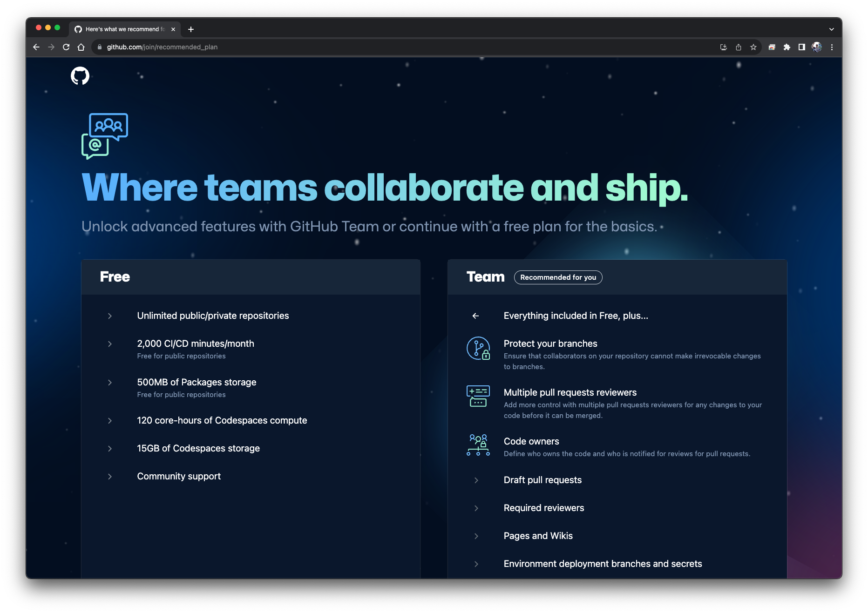Click the Team plan heading
Image resolution: width=868 pixels, height=613 pixels.
click(x=485, y=277)
